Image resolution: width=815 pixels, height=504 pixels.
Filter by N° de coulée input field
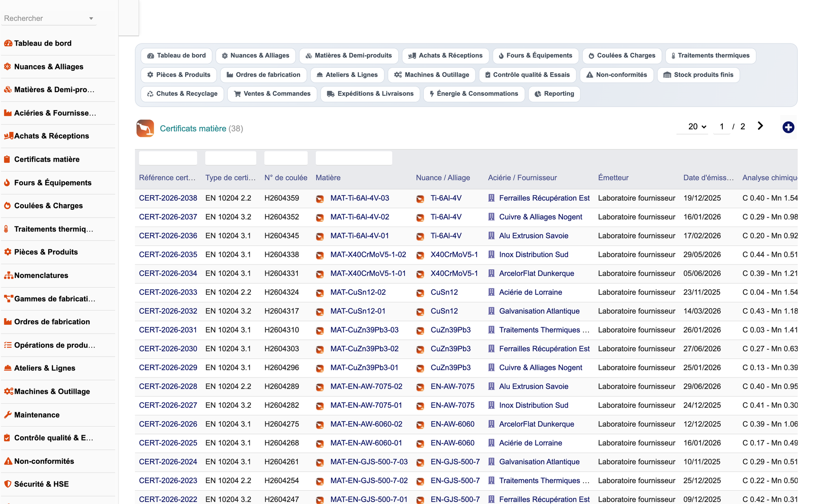click(x=286, y=158)
